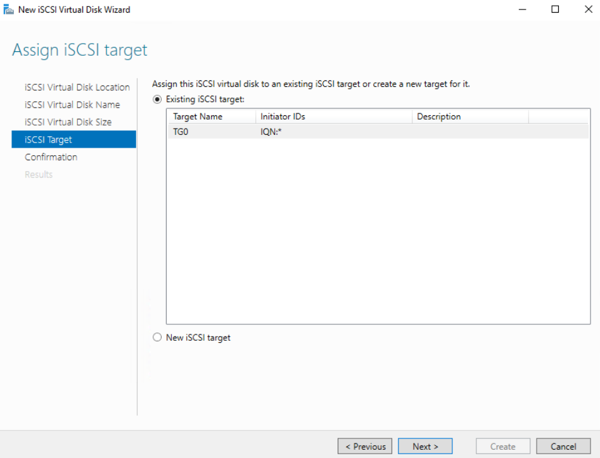The height and width of the screenshot is (458, 600).
Task: Select the iSCSI Target step in sidebar
Action: pyautogui.click(x=74, y=139)
